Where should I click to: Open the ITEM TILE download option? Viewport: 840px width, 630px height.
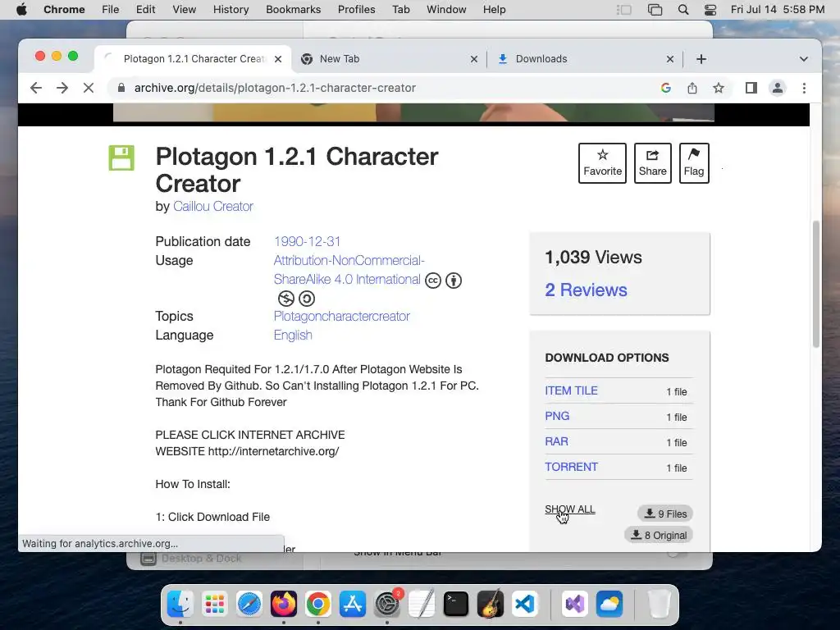tap(571, 390)
